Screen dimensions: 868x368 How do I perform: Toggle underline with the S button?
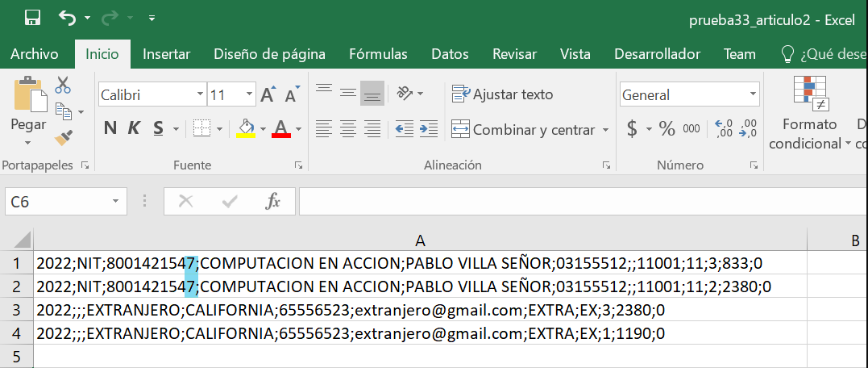point(158,129)
